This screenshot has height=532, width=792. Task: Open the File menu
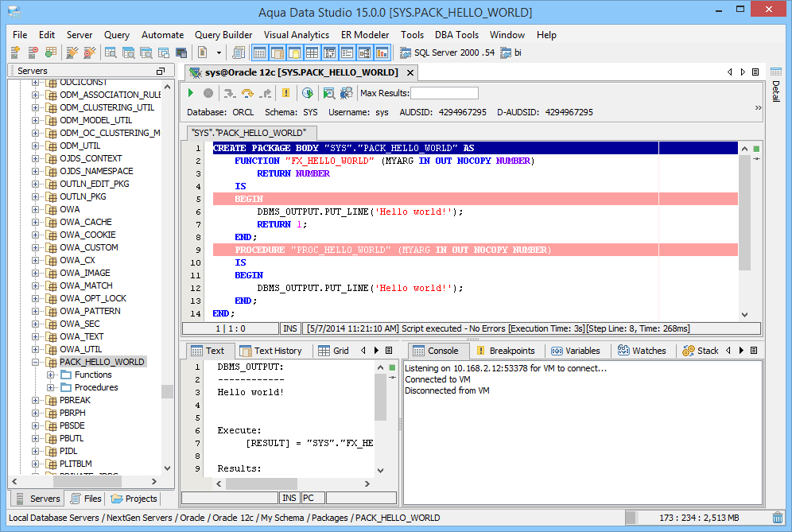pyautogui.click(x=20, y=35)
